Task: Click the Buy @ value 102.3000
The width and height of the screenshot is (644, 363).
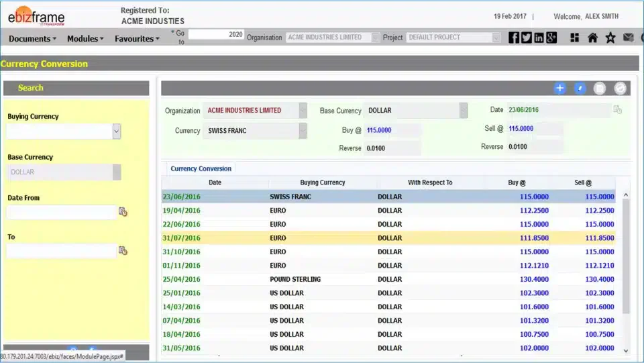Action: (x=534, y=293)
